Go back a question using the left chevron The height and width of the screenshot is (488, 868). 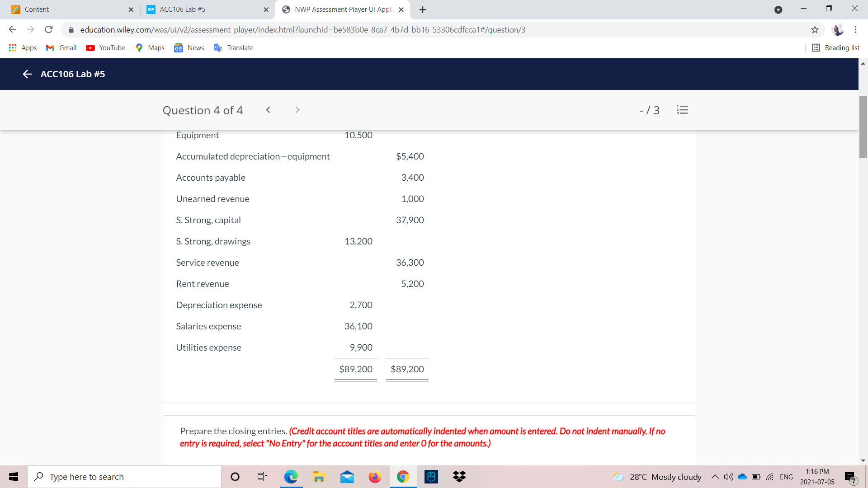(x=268, y=110)
